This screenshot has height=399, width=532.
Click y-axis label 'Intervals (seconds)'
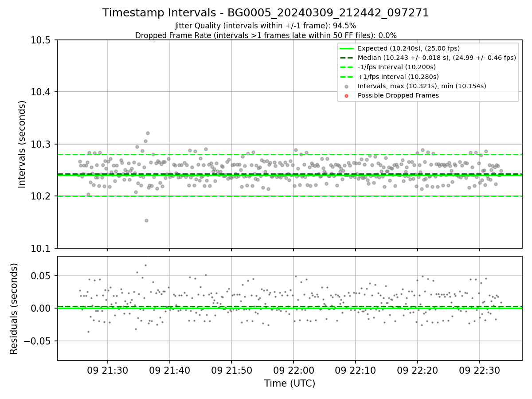click(22, 144)
